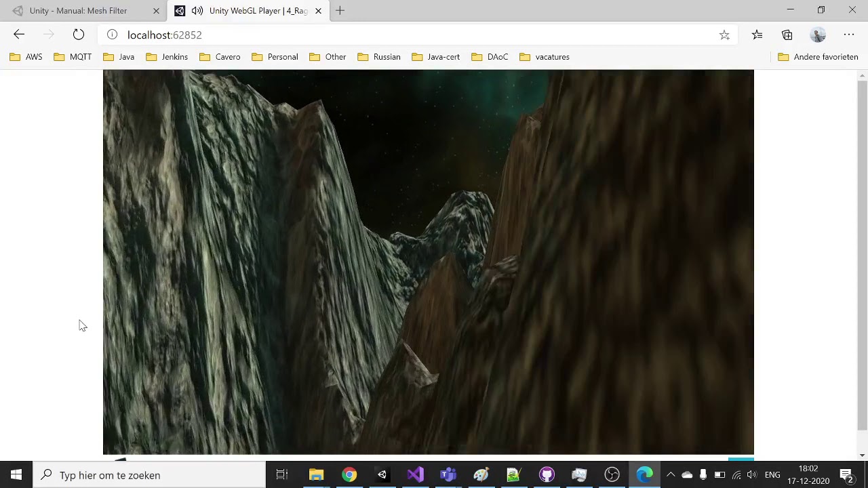
Task: Refresh the localhost page
Action: point(79,35)
